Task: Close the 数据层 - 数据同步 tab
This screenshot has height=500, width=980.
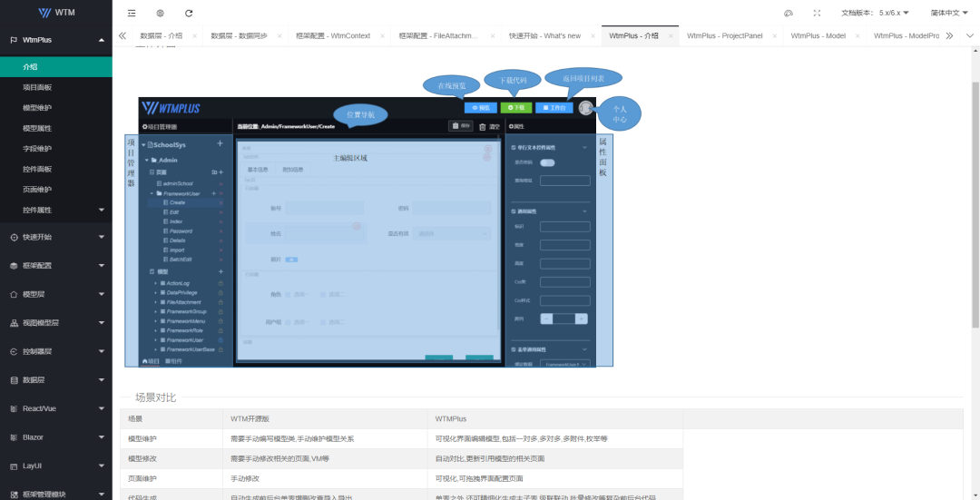Action: (279, 36)
